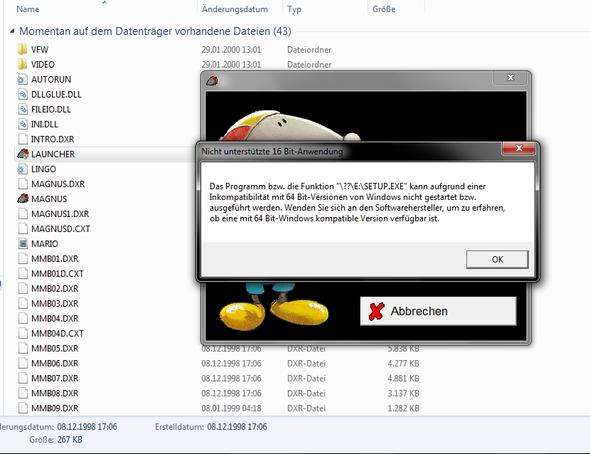Click the VFW folder icon
This screenshot has height=454, width=590.
23,49
